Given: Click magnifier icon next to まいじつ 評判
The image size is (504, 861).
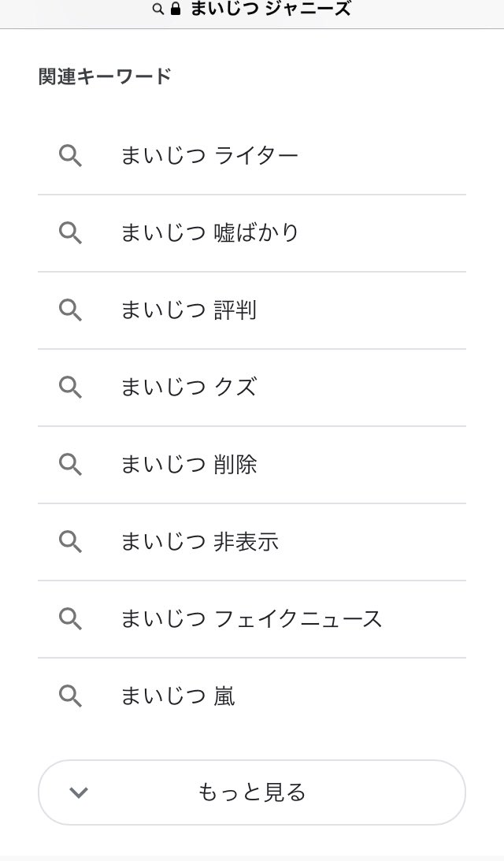Looking at the screenshot, I should 71,310.
